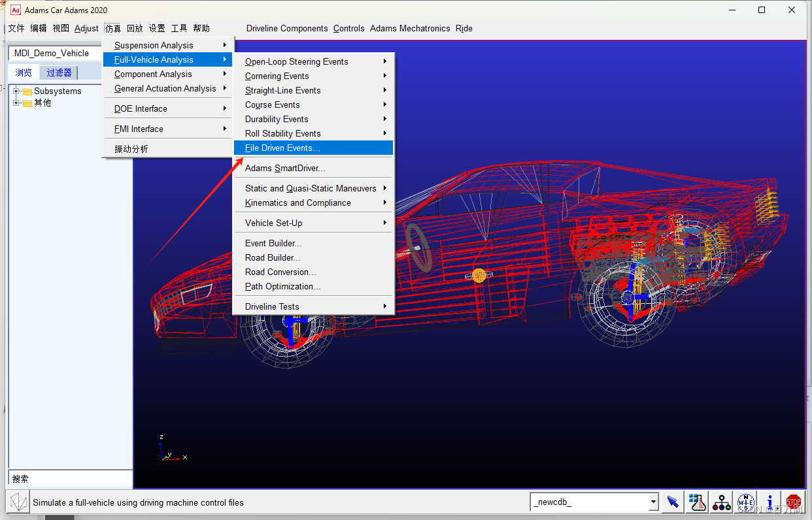This screenshot has height=520, width=812.
Task: Click the NSEW compass view icon
Action: [x=746, y=502]
